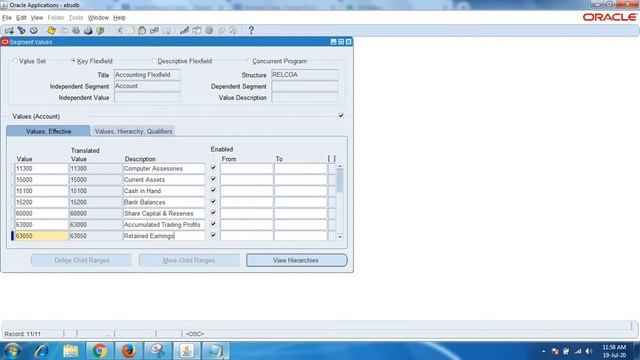Click the Zoom toolbar icon
640x360 pixels.
[197, 31]
